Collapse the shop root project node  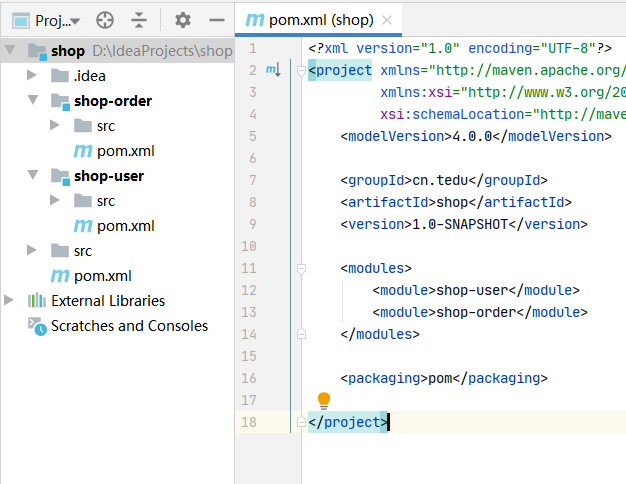click(x=10, y=50)
